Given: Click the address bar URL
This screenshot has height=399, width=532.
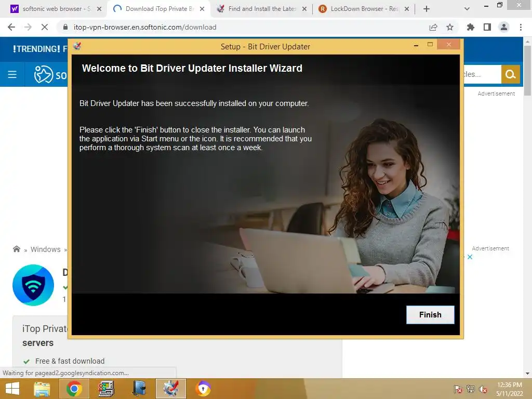Looking at the screenshot, I should [x=145, y=27].
